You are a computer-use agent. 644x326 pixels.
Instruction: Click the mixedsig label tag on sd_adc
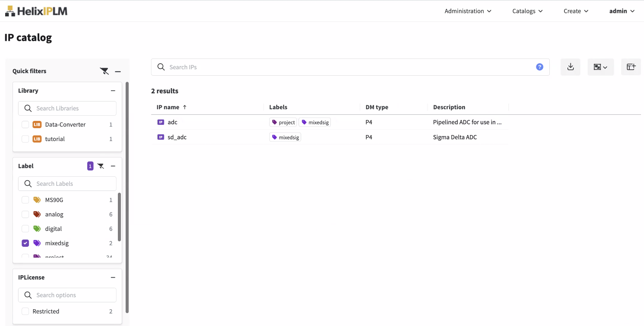(x=285, y=137)
